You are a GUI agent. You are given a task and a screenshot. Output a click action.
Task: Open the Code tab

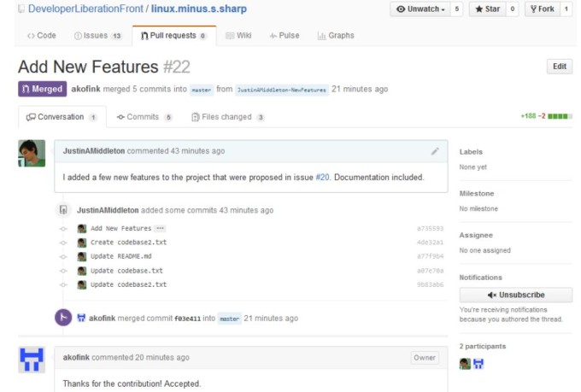[x=42, y=36]
